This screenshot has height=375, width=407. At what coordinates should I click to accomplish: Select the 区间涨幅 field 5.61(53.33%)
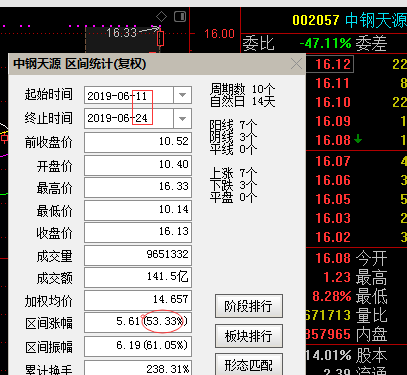(138, 322)
